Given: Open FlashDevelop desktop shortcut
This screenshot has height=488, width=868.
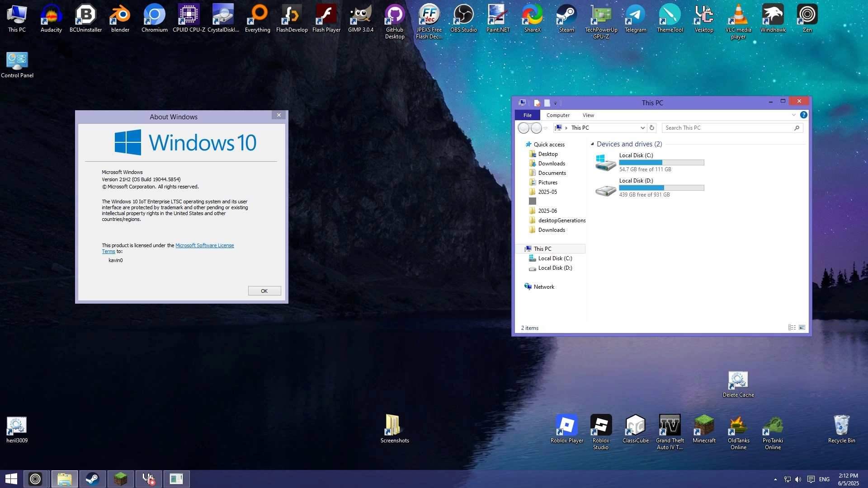Looking at the screenshot, I should pos(292,19).
